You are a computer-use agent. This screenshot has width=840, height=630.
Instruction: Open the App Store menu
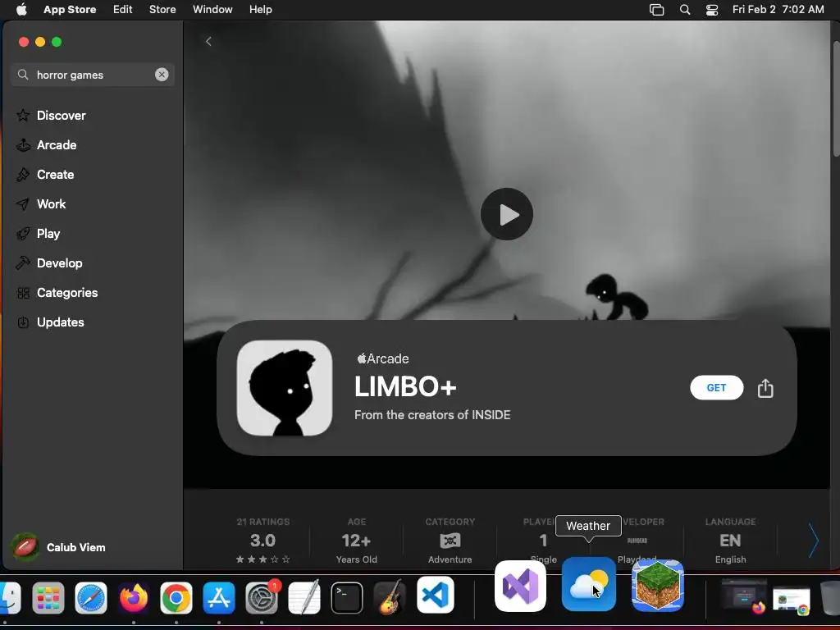70,9
